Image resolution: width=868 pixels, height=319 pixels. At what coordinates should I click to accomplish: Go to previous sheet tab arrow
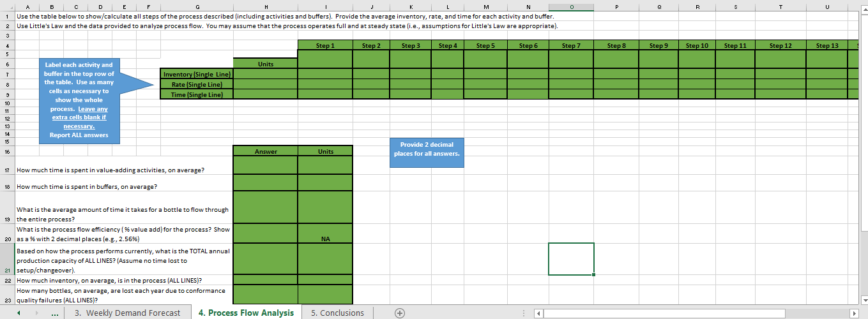pos(19,313)
